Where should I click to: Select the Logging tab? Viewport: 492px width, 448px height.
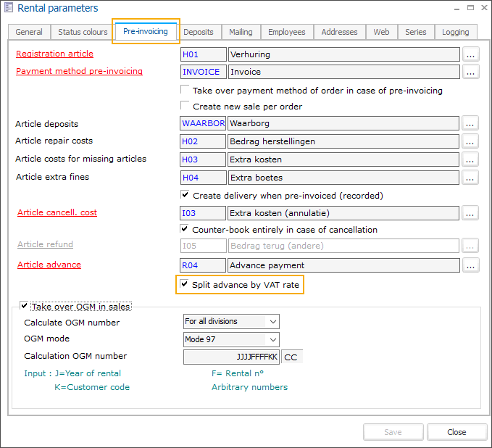click(456, 32)
